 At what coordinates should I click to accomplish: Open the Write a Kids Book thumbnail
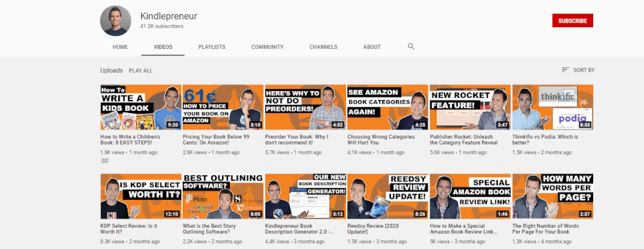point(141,107)
